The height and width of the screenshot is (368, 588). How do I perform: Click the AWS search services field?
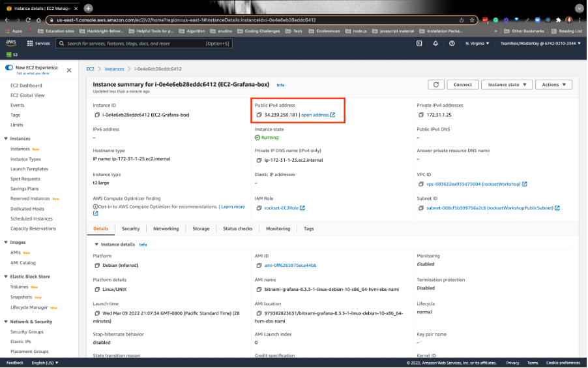click(144, 44)
